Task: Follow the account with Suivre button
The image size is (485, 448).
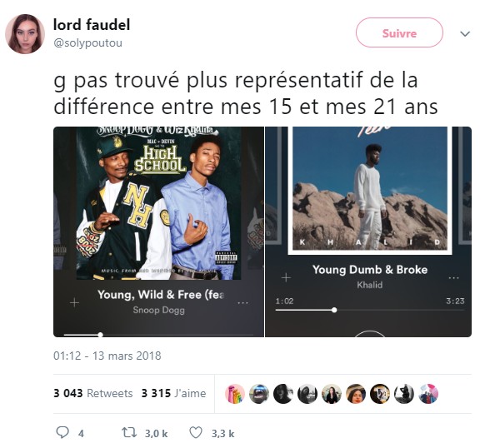Action: tap(399, 32)
